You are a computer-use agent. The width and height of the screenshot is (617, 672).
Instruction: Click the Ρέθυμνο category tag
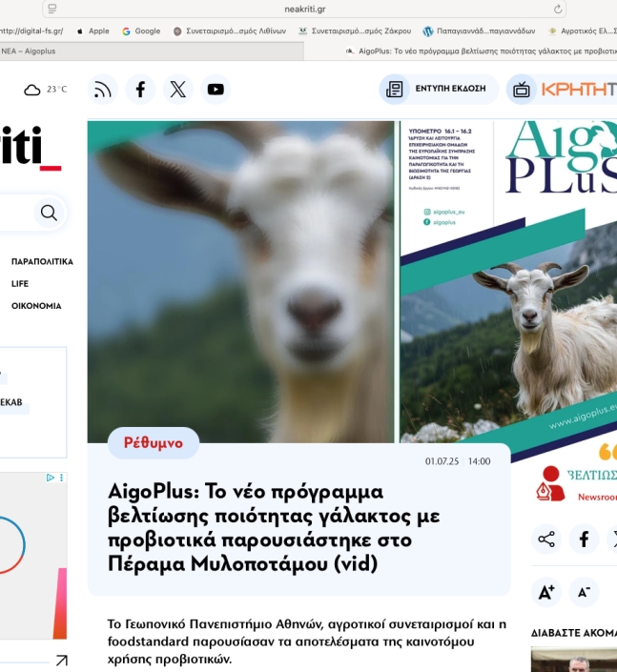pyautogui.click(x=153, y=443)
